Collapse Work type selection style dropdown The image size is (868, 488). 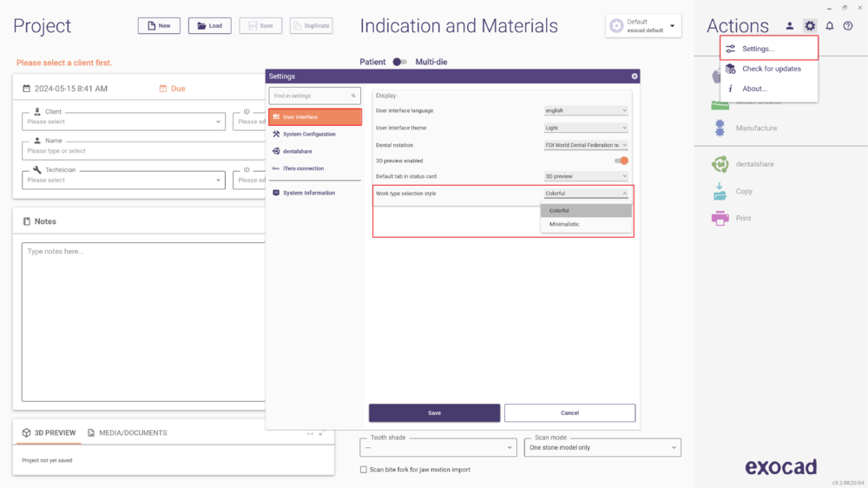586,194
